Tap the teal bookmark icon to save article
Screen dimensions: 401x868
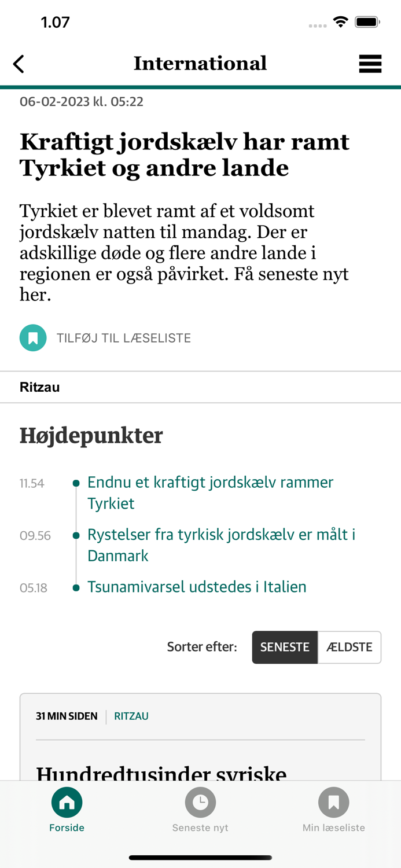tap(33, 337)
